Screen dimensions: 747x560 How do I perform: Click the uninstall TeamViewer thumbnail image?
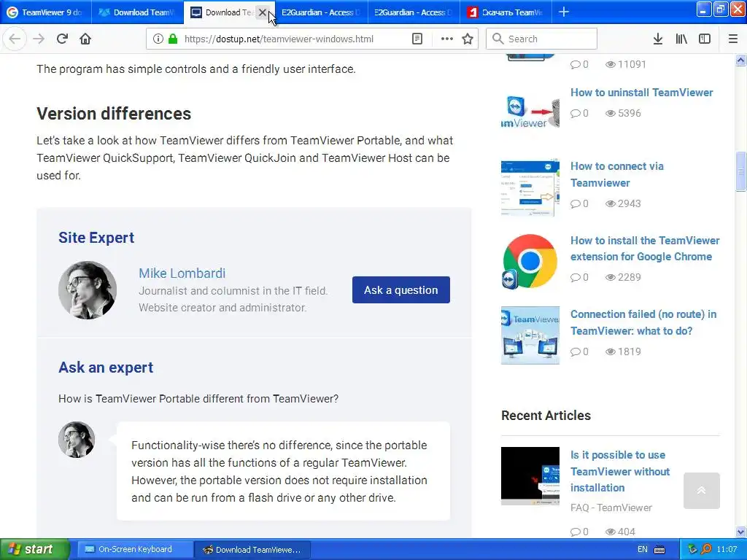(x=530, y=112)
